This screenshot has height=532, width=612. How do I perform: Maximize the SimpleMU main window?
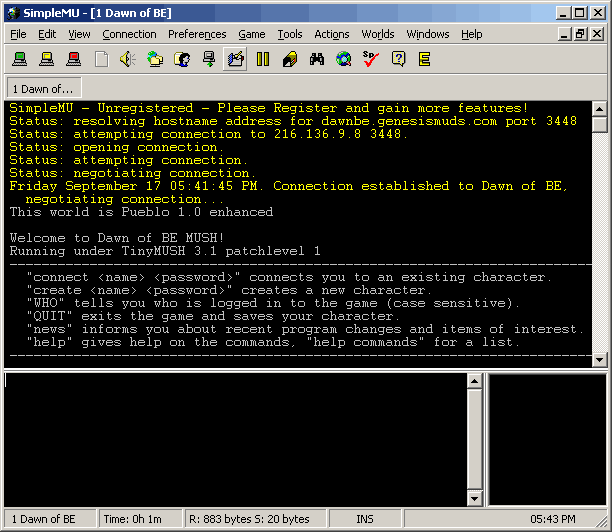click(x=580, y=13)
